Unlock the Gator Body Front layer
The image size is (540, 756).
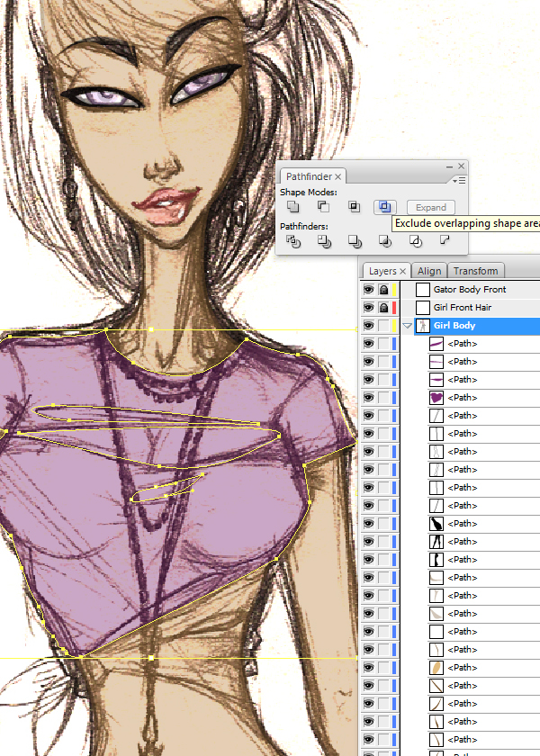tap(383, 290)
